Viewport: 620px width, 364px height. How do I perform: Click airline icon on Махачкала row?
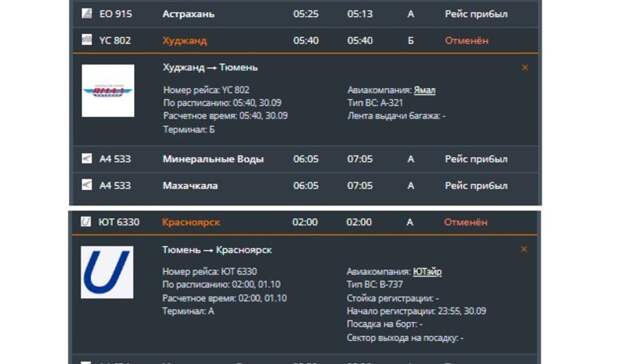(87, 185)
